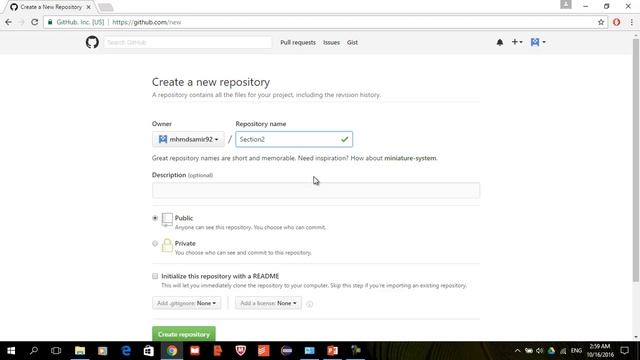Open the user avatar menu in header
The height and width of the screenshot is (360, 640).
538,42
